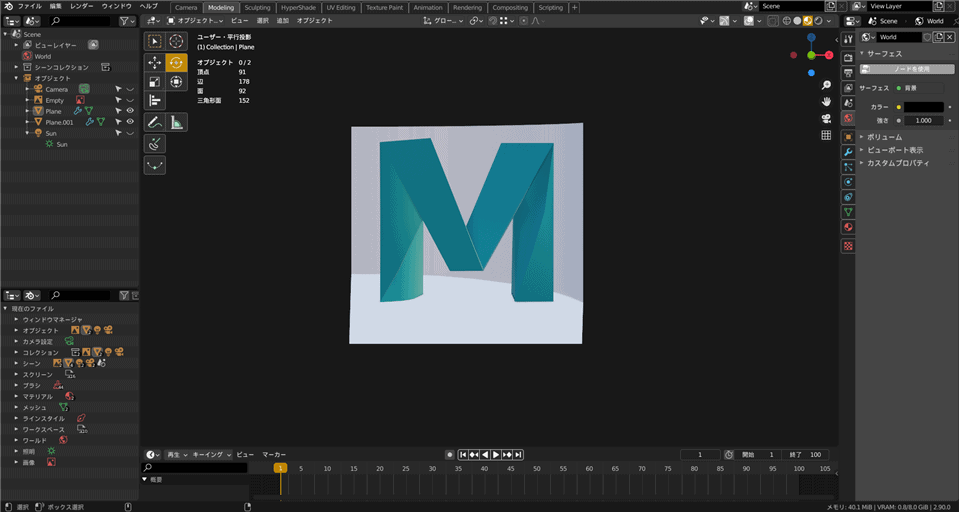Viewport: 959px width, 512px height.
Task: Select the Box Select tool
Action: pos(155,42)
